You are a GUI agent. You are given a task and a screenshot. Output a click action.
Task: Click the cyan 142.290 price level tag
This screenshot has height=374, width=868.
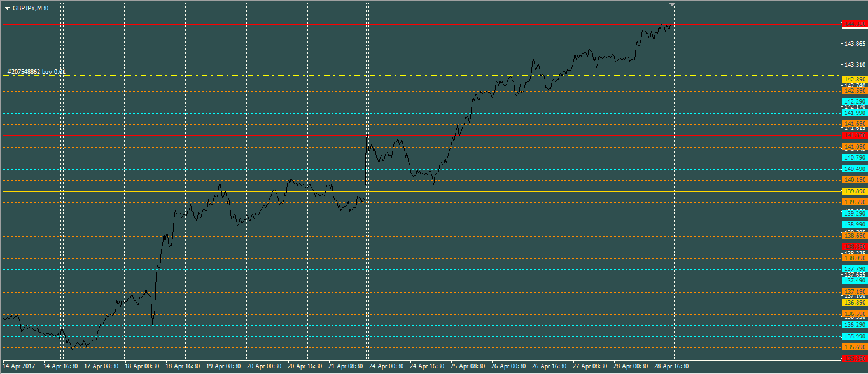(854, 102)
